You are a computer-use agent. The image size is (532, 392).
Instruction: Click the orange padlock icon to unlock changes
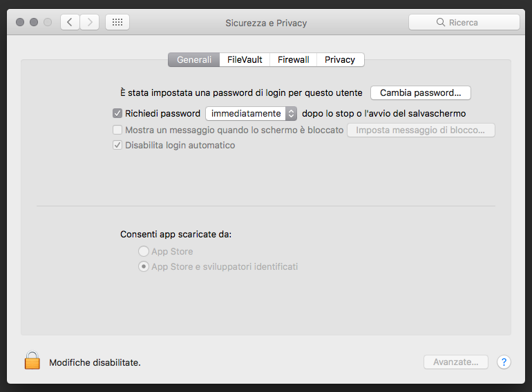pos(32,360)
